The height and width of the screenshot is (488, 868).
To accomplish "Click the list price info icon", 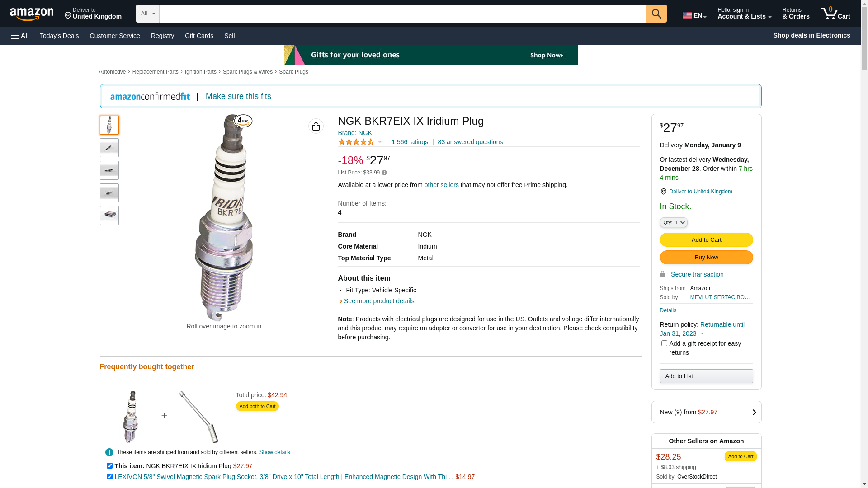I will coord(384,173).
